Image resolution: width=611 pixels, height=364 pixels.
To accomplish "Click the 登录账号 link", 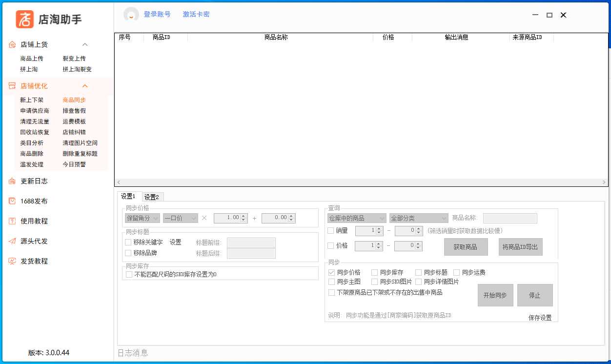I will point(157,15).
